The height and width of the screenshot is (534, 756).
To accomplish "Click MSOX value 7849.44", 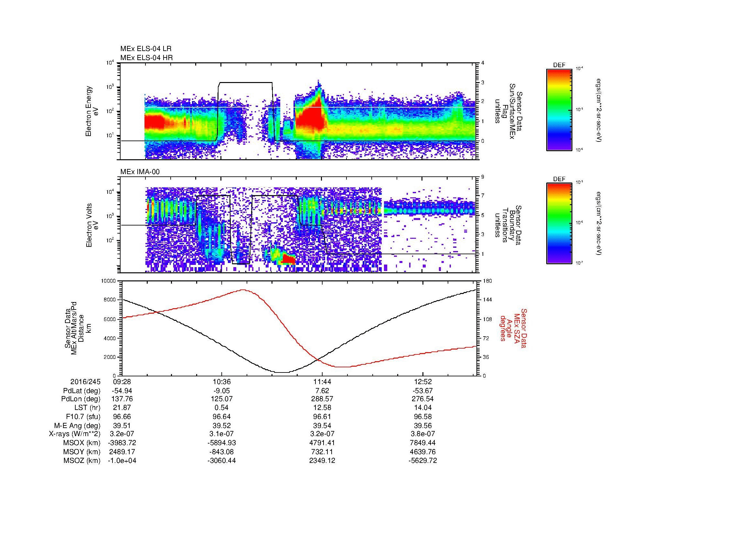I will tap(422, 443).
